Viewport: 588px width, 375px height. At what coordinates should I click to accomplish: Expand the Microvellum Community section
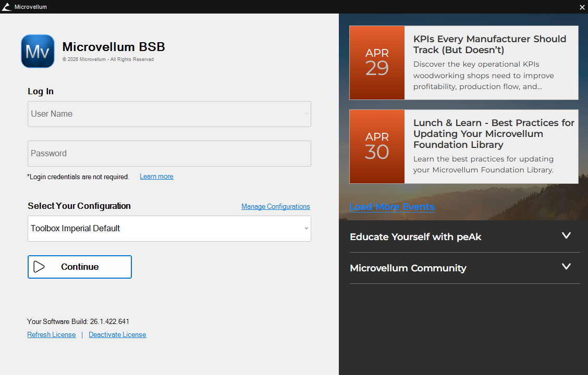click(x=566, y=267)
